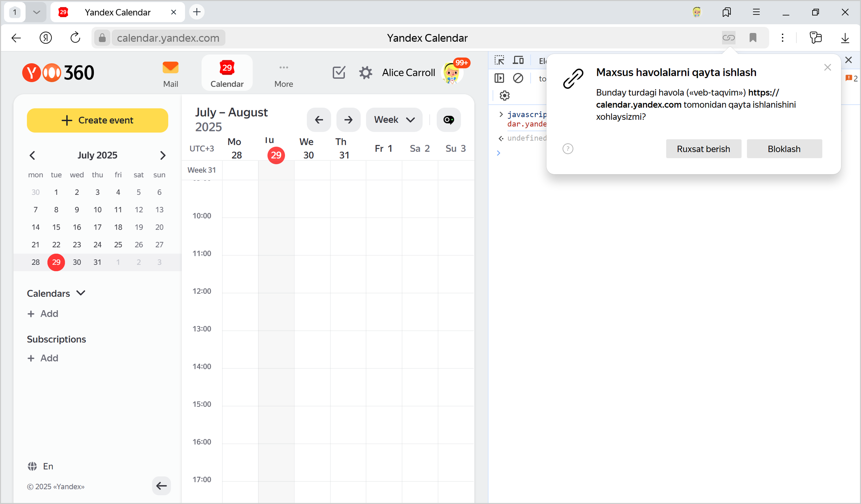Toggle the device toolbar in DevTools

coord(518,61)
